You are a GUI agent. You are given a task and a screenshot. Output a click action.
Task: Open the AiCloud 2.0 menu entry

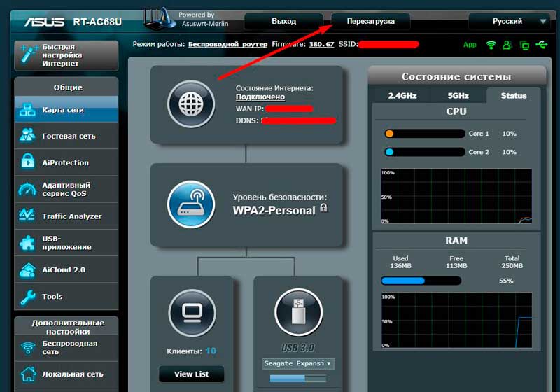(66, 270)
